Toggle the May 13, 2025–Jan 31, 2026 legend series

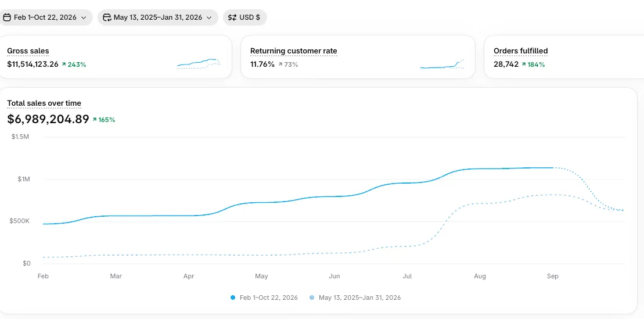[355, 298]
